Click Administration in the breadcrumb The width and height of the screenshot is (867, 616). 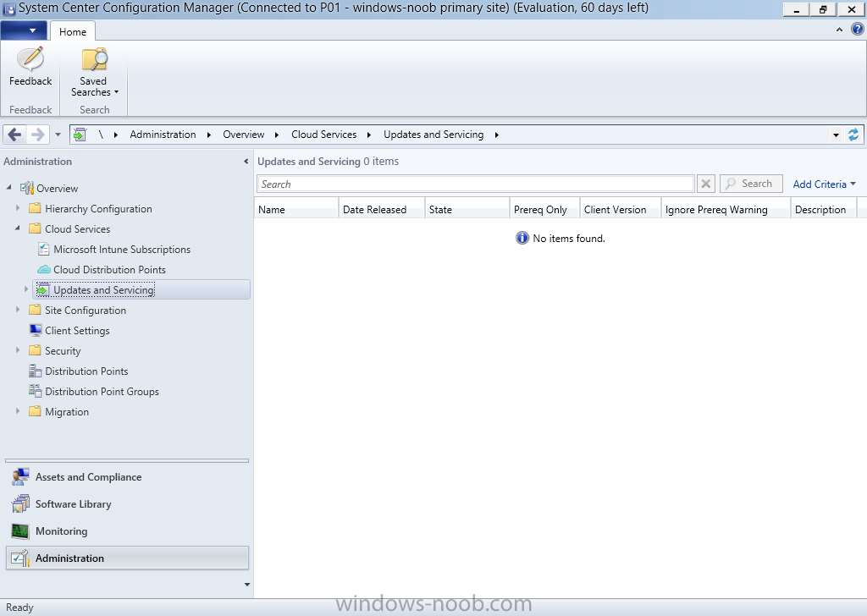(x=163, y=135)
